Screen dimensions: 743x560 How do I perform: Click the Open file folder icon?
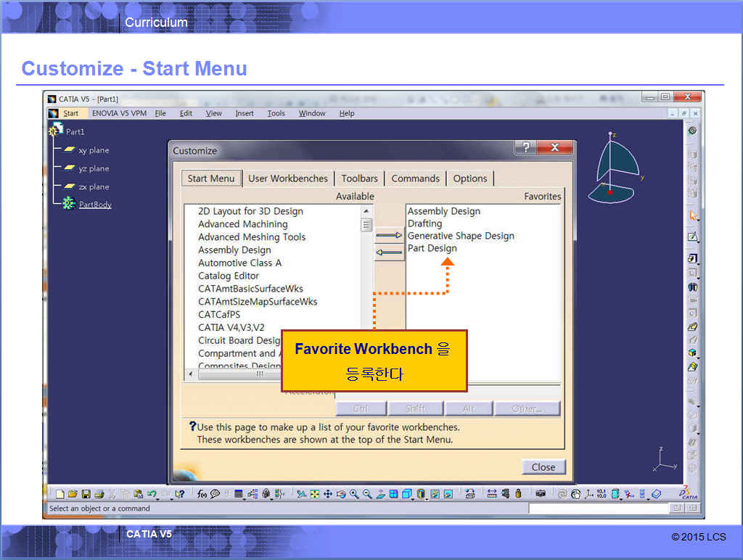click(x=73, y=494)
